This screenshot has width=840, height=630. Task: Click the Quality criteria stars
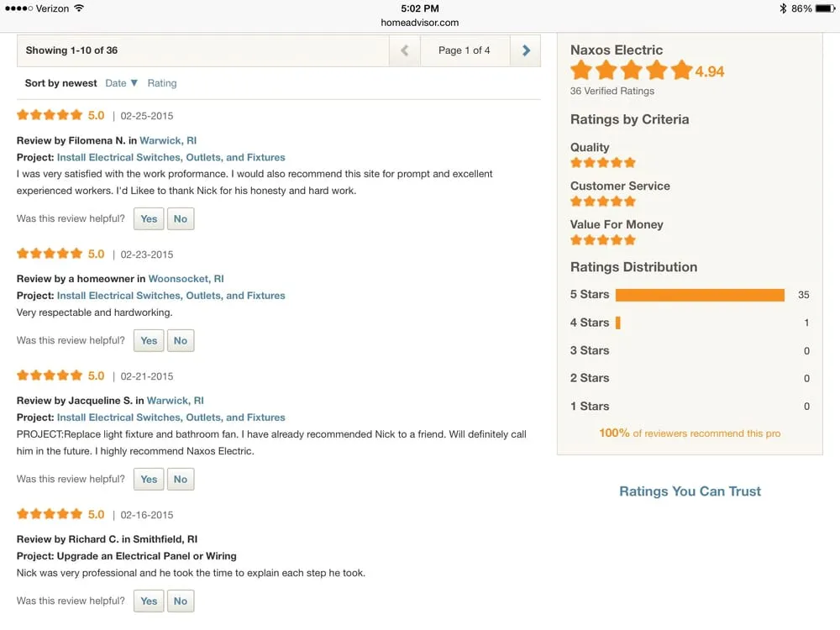click(602, 162)
